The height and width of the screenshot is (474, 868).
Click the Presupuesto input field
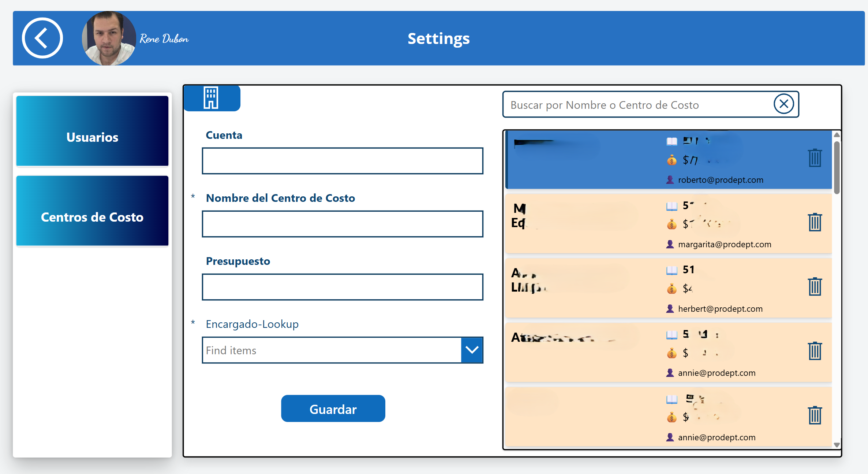(342, 287)
